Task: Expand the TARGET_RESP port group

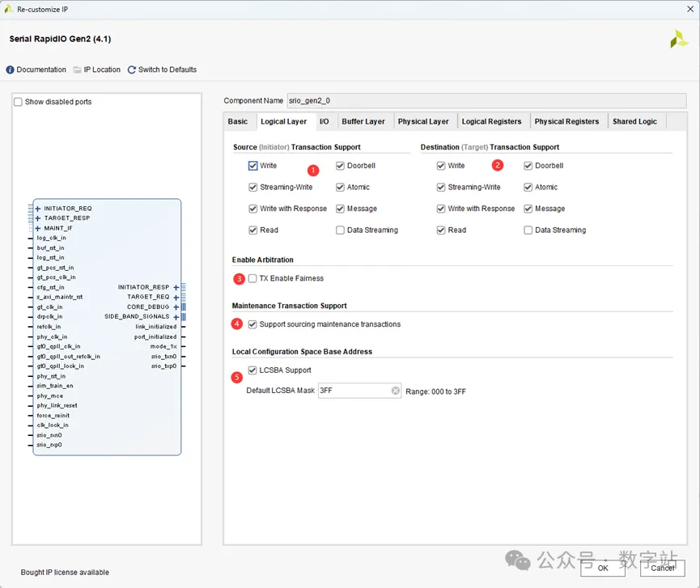Action: click(38, 218)
